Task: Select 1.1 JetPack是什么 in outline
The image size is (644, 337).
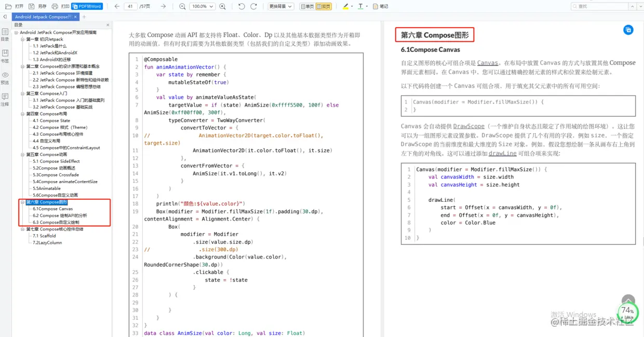Action: (50, 46)
